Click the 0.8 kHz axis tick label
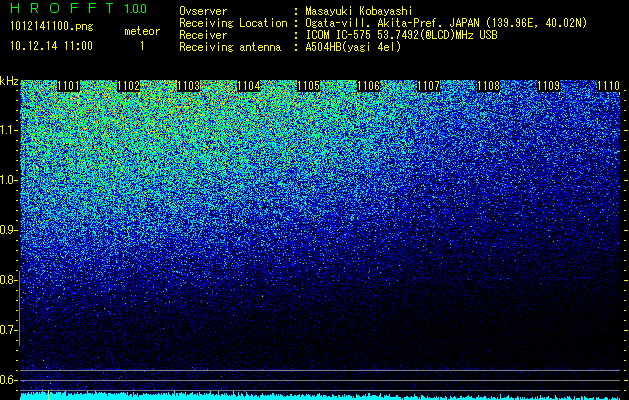The width and height of the screenshot is (629, 400). 8,280
